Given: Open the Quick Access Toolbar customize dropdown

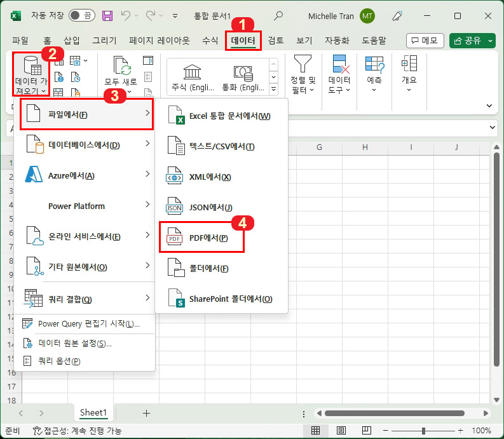Looking at the screenshot, I should click(x=175, y=15).
